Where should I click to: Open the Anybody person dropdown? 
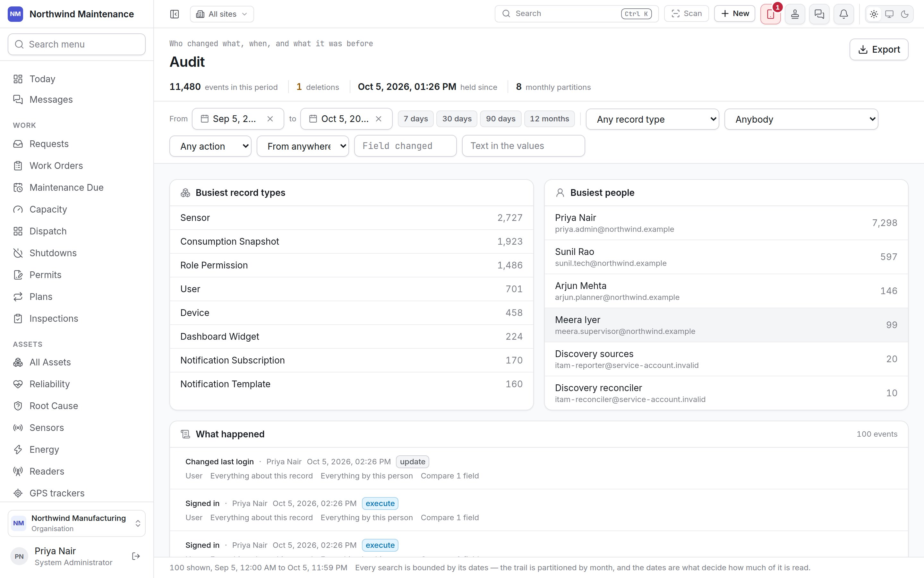click(x=801, y=119)
